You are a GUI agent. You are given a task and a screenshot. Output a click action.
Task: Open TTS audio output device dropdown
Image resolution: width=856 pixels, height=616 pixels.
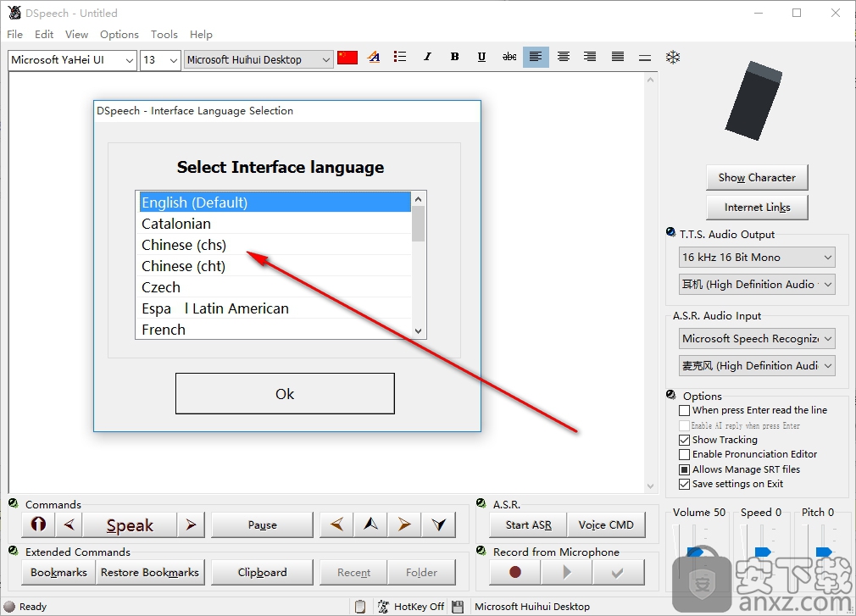(757, 284)
